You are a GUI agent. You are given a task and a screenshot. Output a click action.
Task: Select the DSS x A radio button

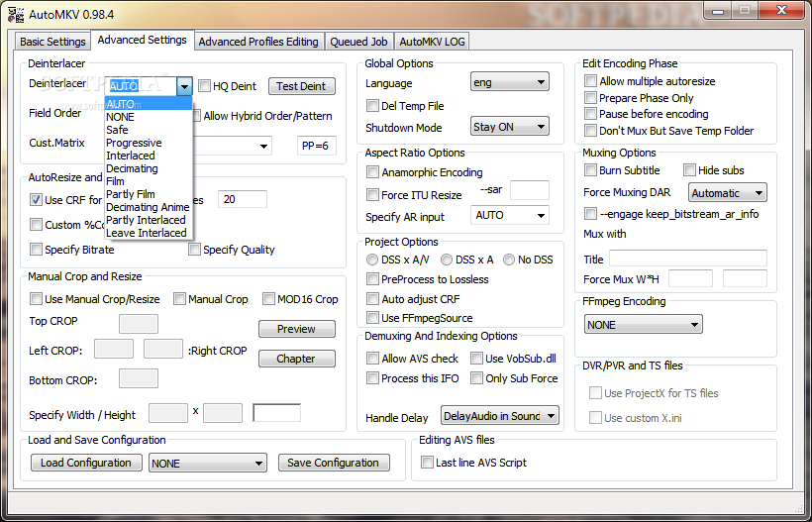447,260
